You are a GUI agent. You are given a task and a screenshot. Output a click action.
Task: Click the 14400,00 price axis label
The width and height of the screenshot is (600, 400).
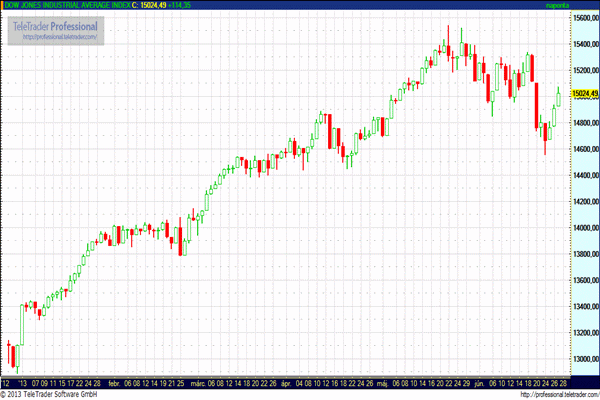[x=585, y=175]
